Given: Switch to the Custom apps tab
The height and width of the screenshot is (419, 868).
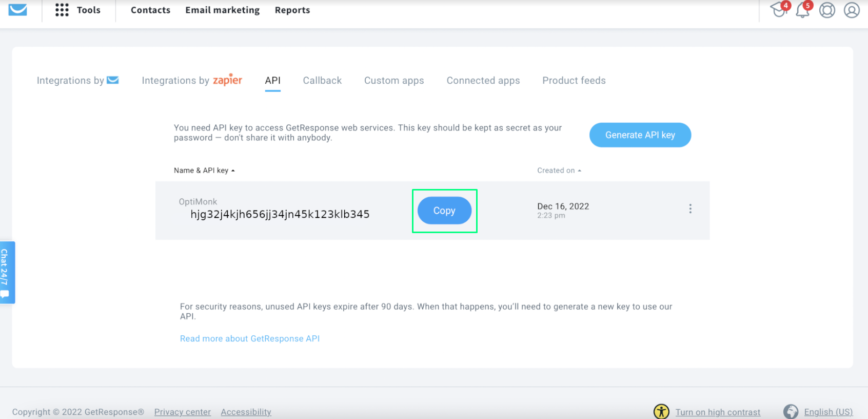Looking at the screenshot, I should [394, 80].
